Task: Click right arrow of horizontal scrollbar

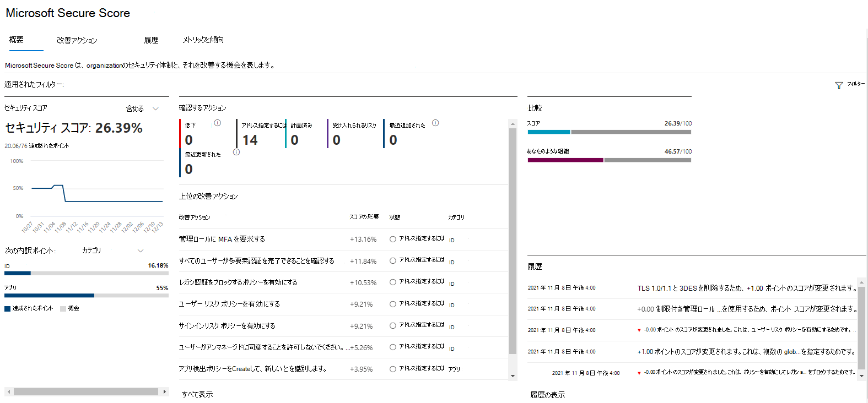Action: click(x=165, y=392)
